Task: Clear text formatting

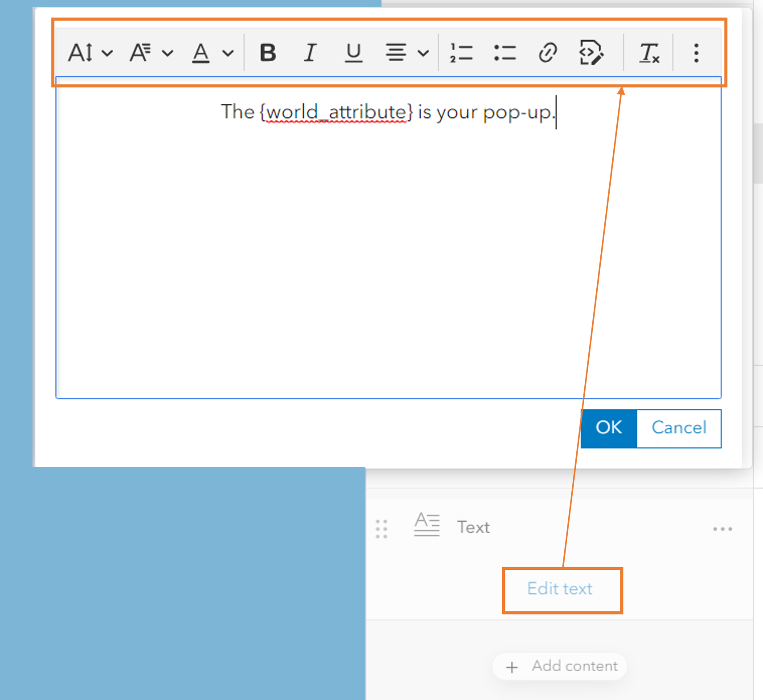Action: point(649,53)
